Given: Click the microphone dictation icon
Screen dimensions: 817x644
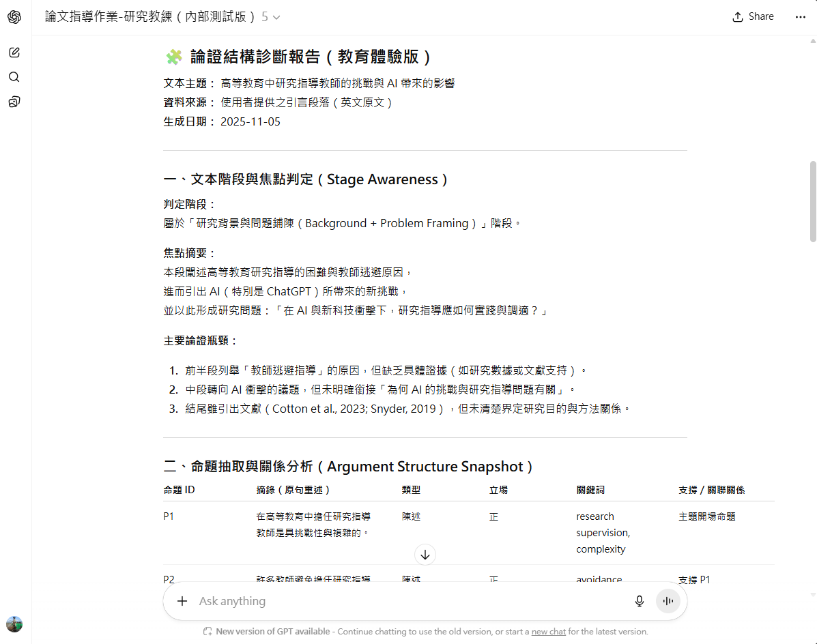Looking at the screenshot, I should tap(640, 601).
